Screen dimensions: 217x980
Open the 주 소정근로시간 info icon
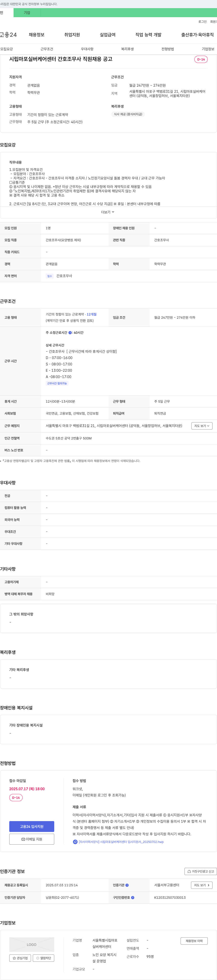pos(70,332)
